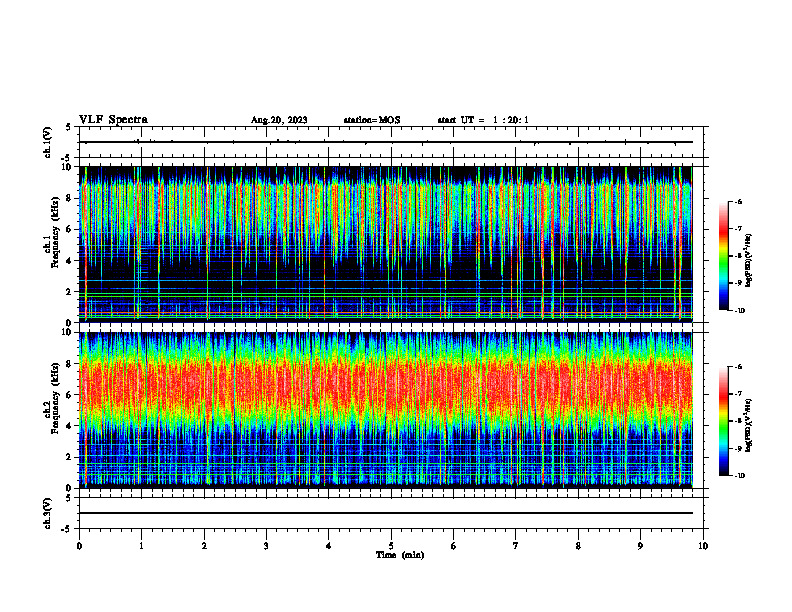Click the ch.1 frequency tick label "6"
The height and width of the screenshot is (612, 792).
70,229
